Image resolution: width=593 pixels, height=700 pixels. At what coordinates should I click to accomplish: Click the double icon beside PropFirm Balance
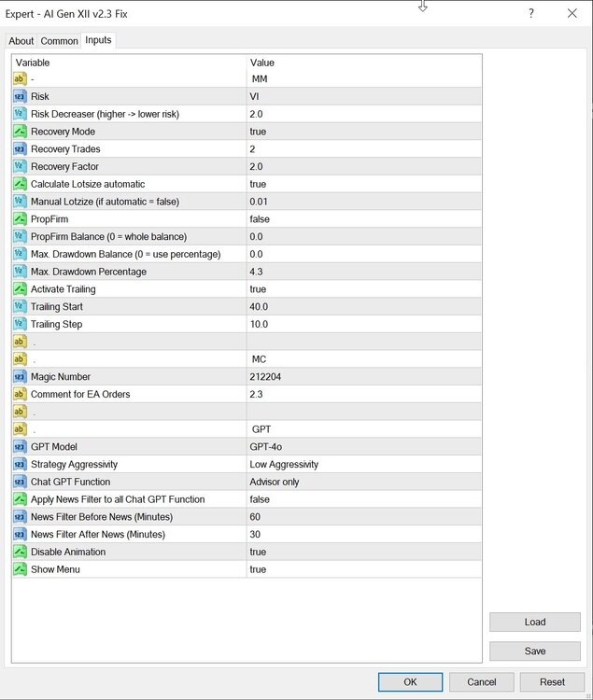20,237
